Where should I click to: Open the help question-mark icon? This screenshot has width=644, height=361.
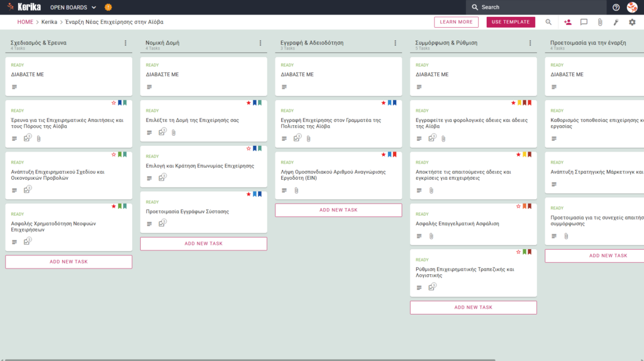[x=616, y=7]
